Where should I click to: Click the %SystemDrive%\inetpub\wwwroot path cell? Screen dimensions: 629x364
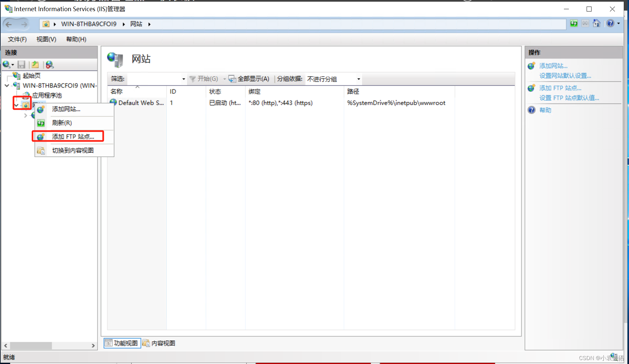[x=396, y=103]
